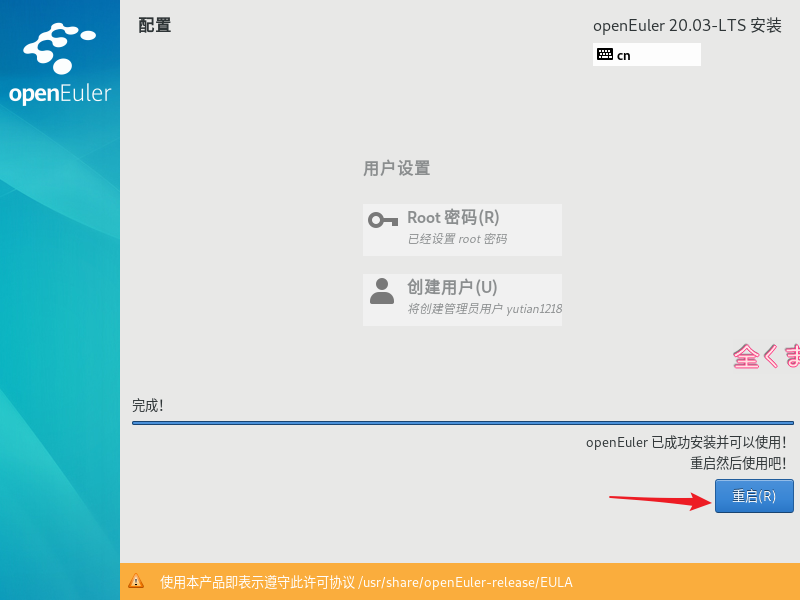Click the 重启然后使用吧! message

pos(738,463)
